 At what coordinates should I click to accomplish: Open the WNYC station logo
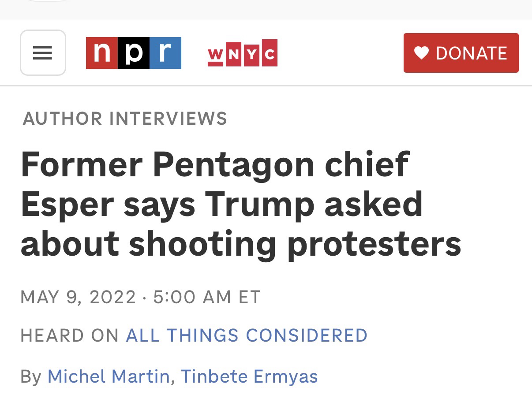click(242, 53)
